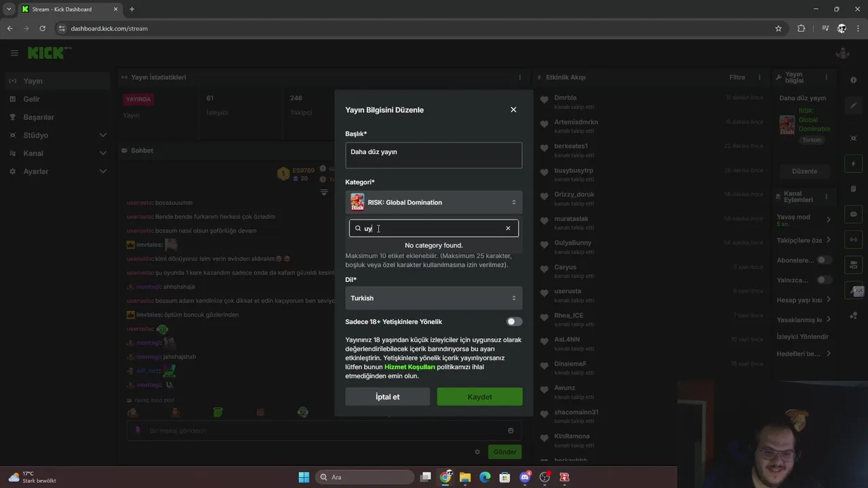The image size is (868, 488).
Task: Click the green Kaydet button
Action: click(479, 396)
